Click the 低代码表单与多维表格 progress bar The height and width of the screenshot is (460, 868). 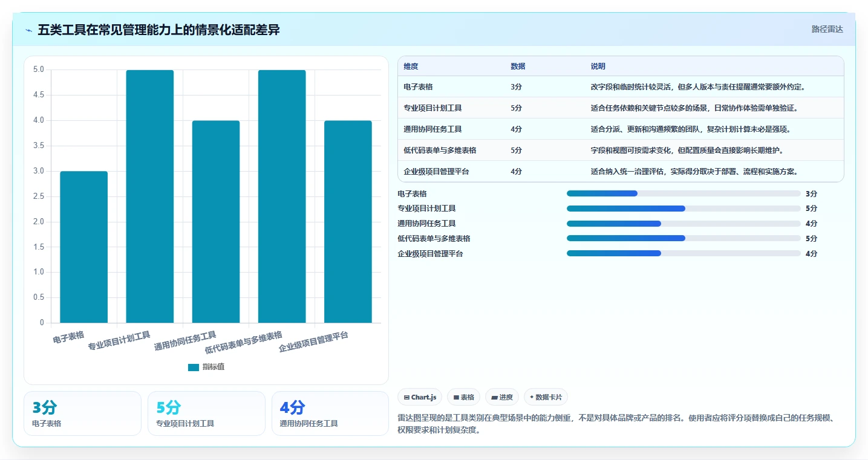point(684,238)
